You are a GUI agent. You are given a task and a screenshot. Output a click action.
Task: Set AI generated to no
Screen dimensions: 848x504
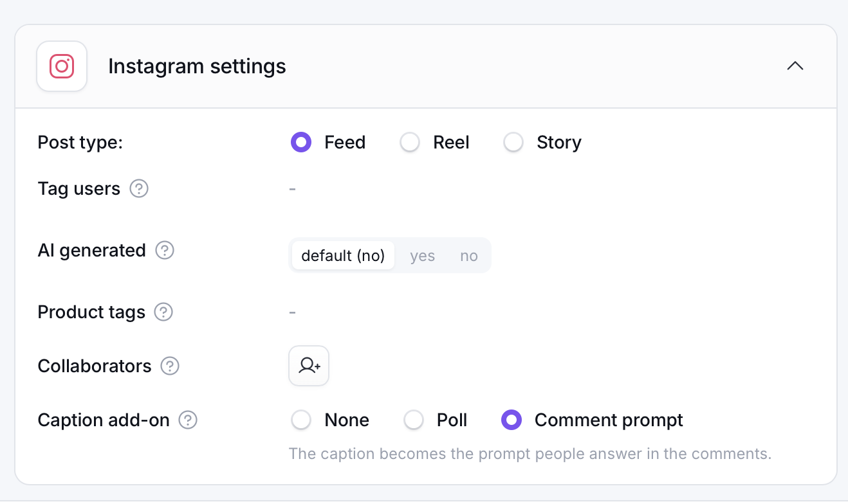[x=469, y=256]
